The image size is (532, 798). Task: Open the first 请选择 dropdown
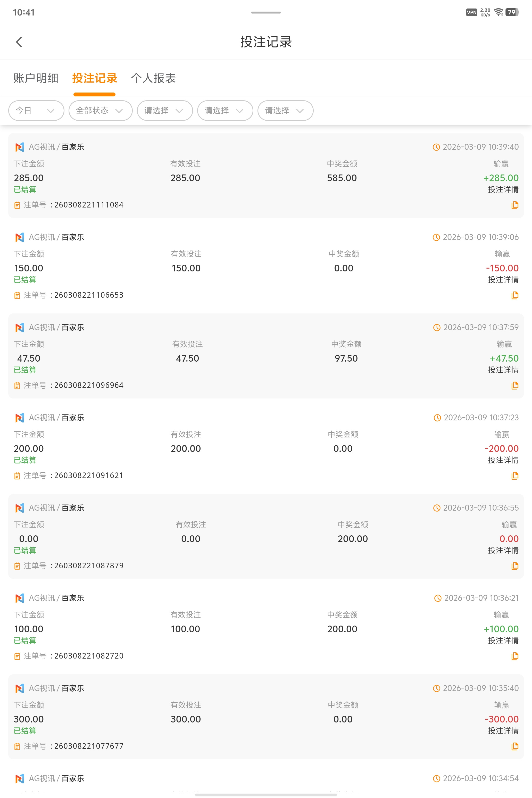tap(164, 111)
